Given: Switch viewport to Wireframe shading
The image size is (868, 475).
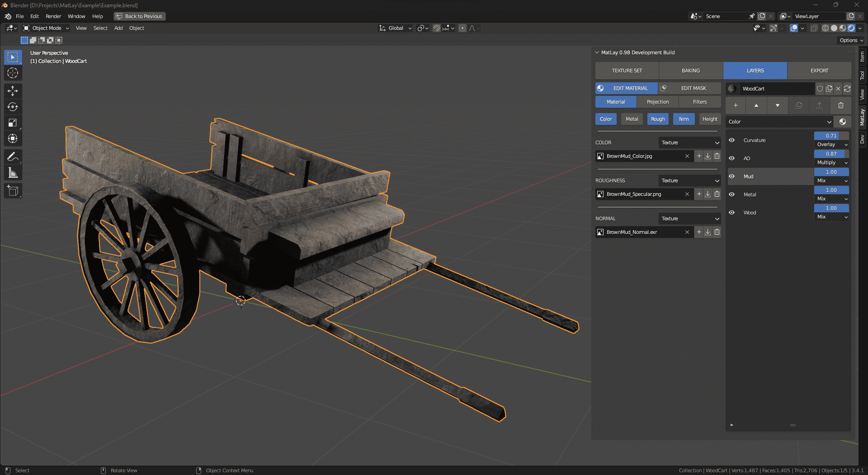Looking at the screenshot, I should pyautogui.click(x=826, y=28).
